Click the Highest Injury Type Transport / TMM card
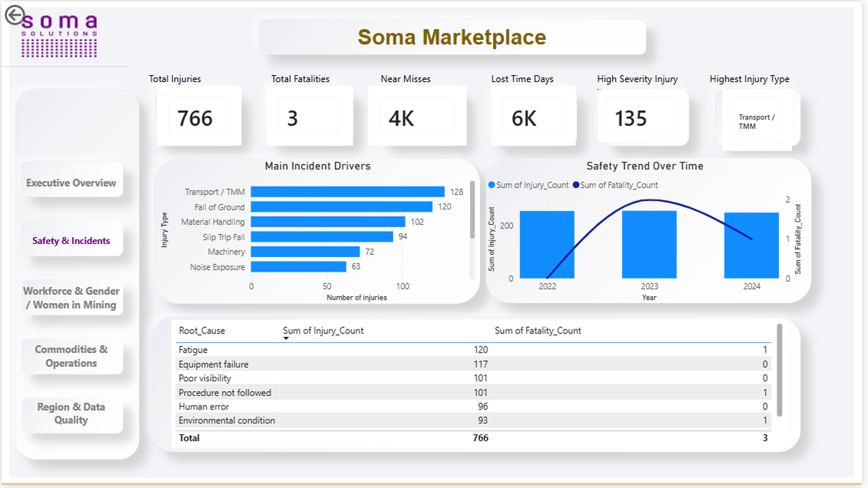The image size is (868, 488). pyautogui.click(x=758, y=119)
